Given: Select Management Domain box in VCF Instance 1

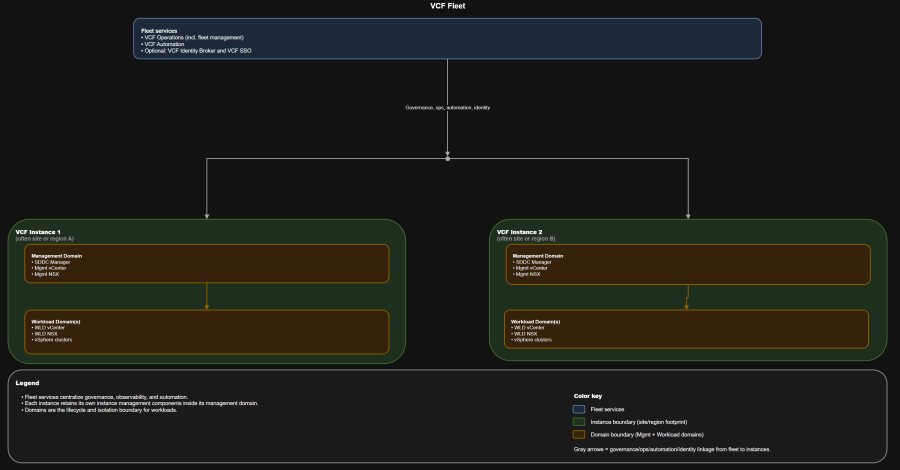Looking at the screenshot, I should [207, 264].
